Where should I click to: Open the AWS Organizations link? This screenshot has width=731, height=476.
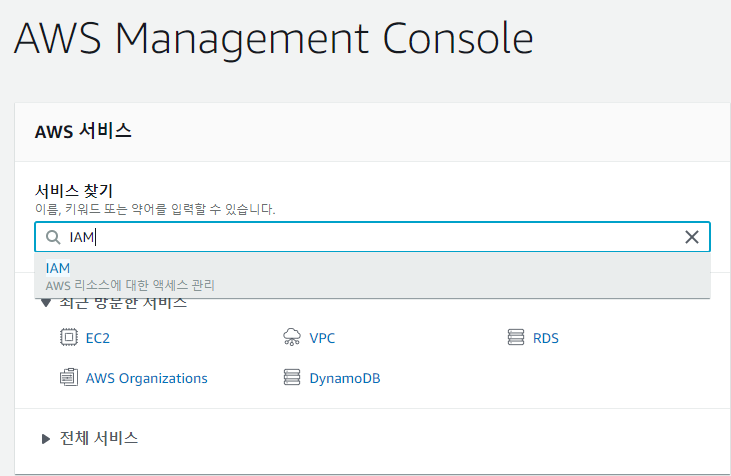[146, 378]
